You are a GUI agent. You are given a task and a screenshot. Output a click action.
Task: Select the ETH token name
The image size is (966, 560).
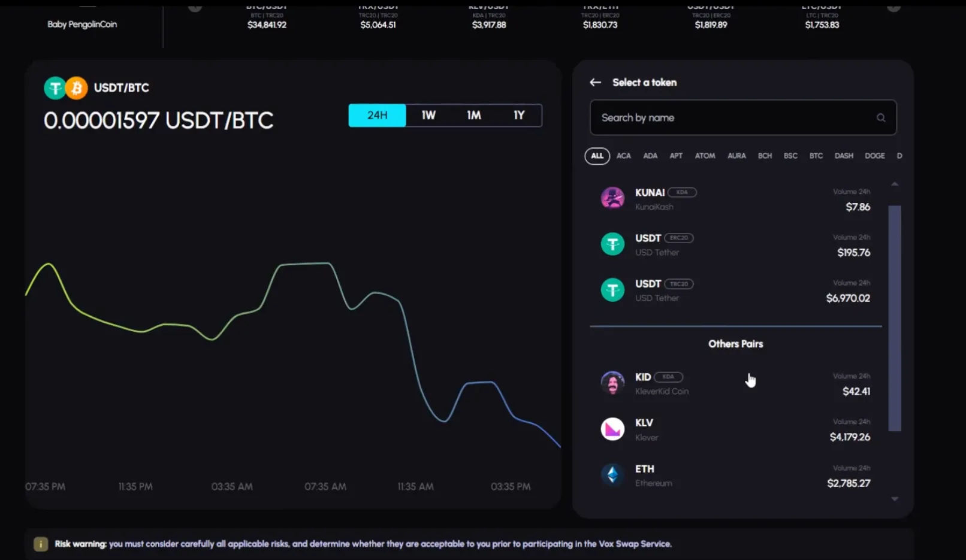(x=645, y=469)
